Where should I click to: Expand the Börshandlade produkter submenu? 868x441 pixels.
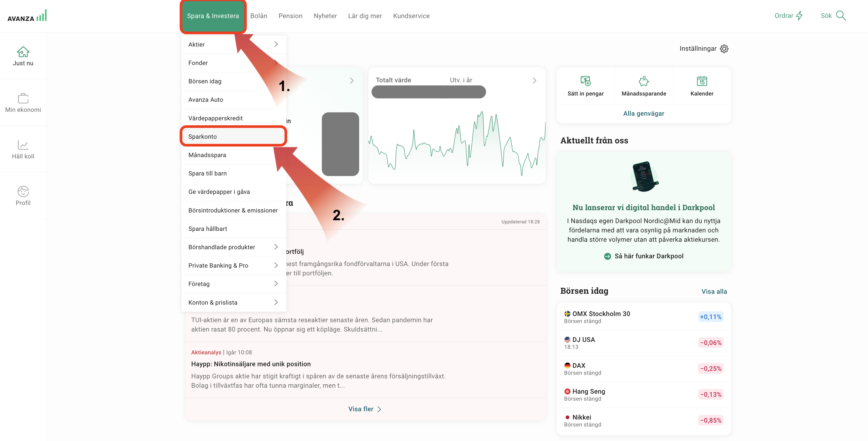pyautogui.click(x=276, y=247)
